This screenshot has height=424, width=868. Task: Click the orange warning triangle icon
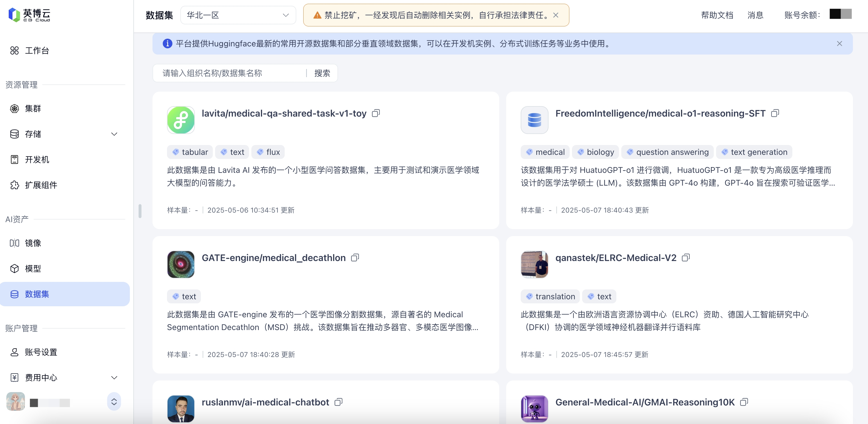click(x=317, y=15)
